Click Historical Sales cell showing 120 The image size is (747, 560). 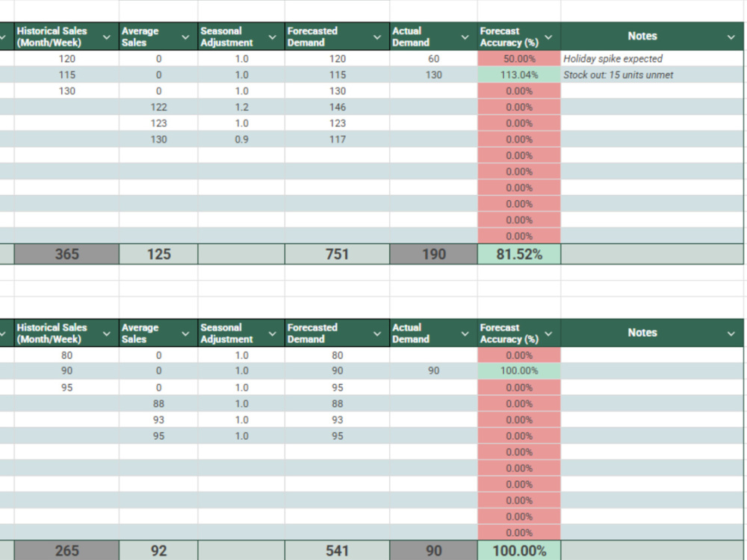[66, 58]
